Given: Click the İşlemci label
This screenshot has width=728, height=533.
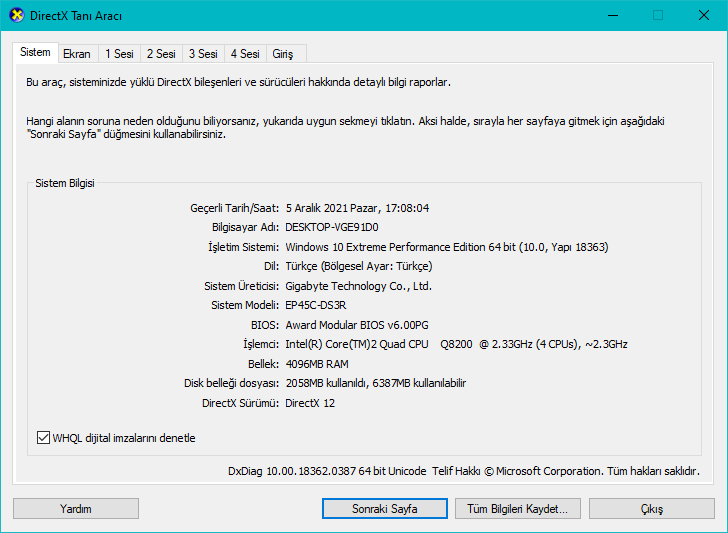Looking at the screenshot, I should pyautogui.click(x=261, y=344).
